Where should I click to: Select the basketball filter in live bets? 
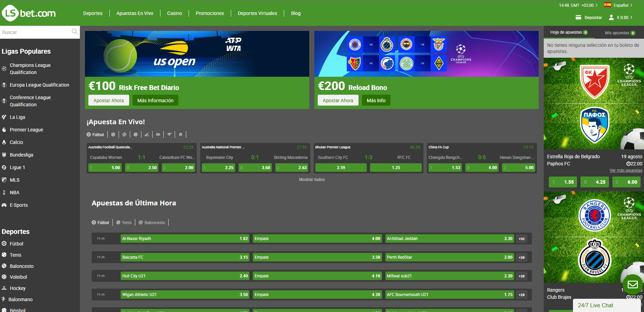tap(124, 134)
